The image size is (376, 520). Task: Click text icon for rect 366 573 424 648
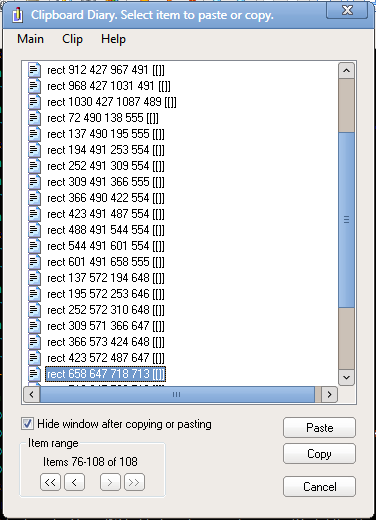point(34,342)
